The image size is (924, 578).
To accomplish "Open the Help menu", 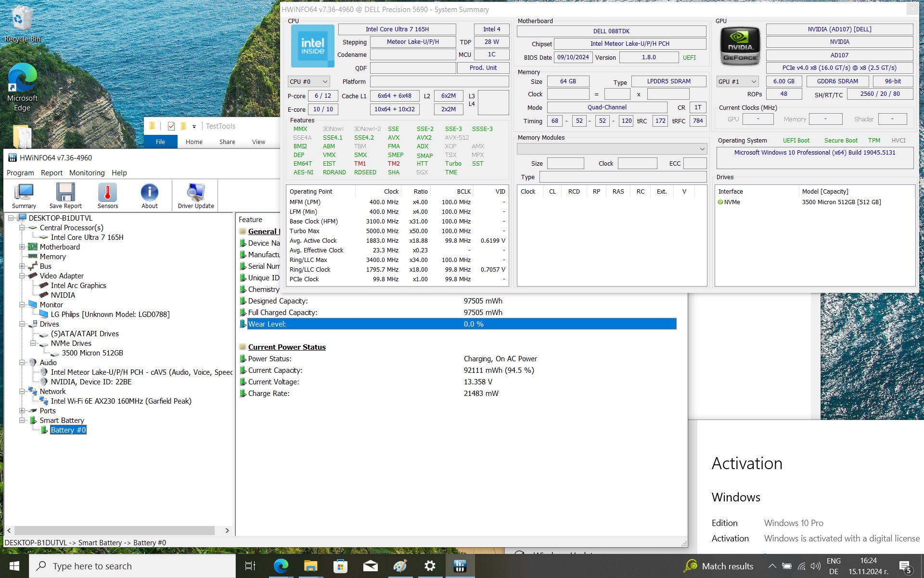I will click(119, 173).
